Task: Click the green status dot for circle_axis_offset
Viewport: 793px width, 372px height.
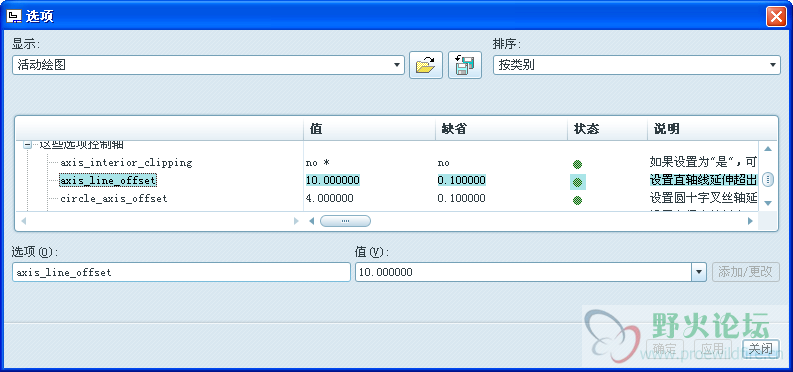Action: pos(577,200)
